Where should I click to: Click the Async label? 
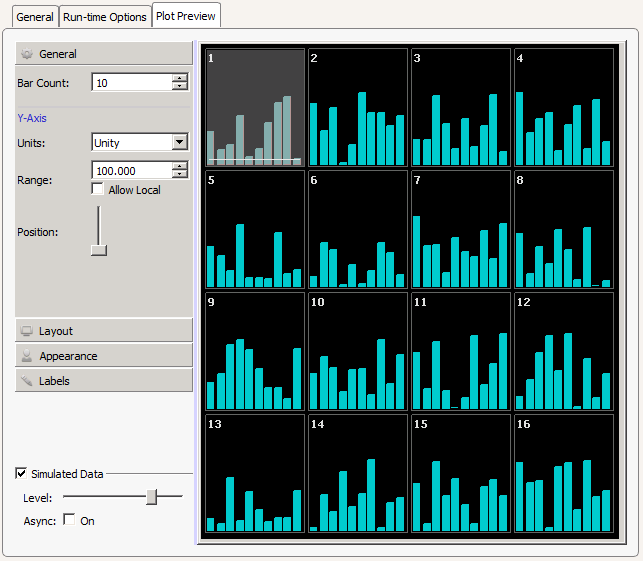pos(39,521)
